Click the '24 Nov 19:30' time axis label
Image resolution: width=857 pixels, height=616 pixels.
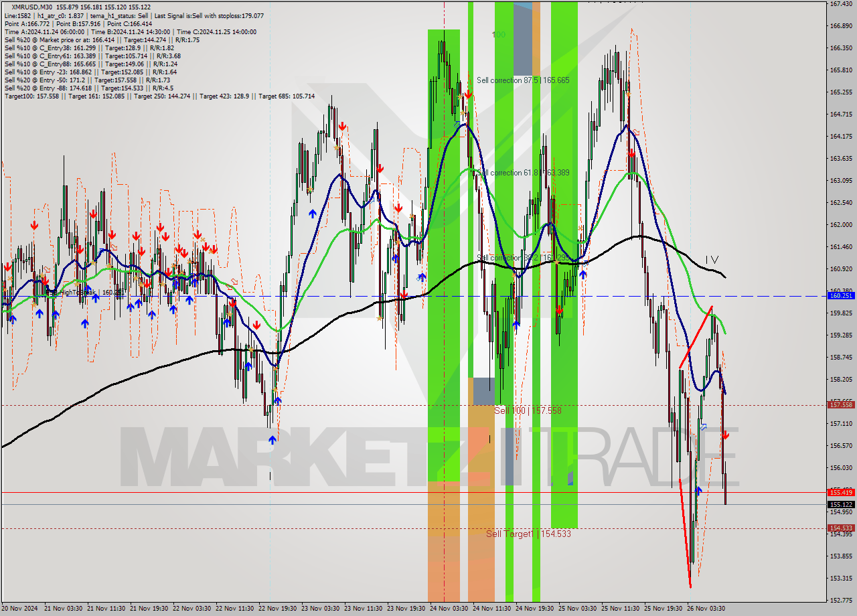pyautogui.click(x=536, y=609)
